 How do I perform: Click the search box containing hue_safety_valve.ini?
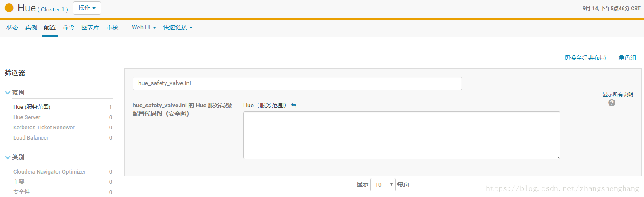click(x=297, y=83)
